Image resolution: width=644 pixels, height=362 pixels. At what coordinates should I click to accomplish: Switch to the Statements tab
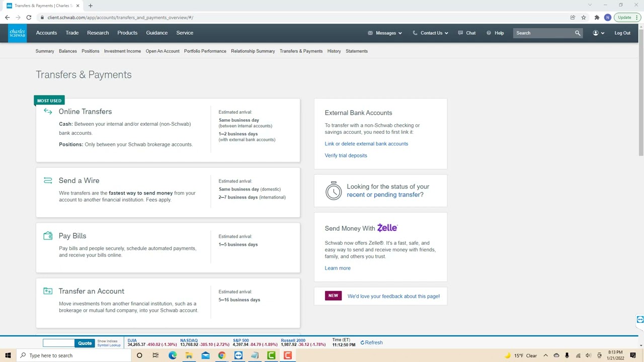pos(357,51)
